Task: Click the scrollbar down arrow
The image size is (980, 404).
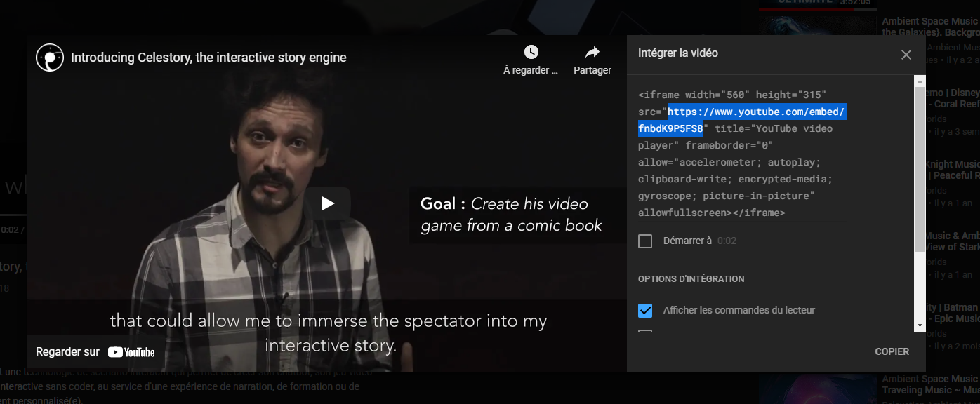Action: (919, 325)
